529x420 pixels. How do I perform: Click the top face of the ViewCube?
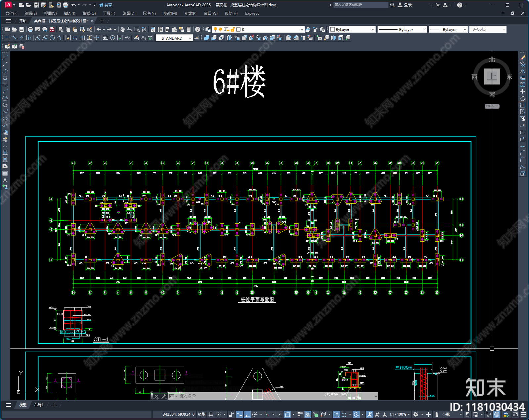click(x=492, y=76)
